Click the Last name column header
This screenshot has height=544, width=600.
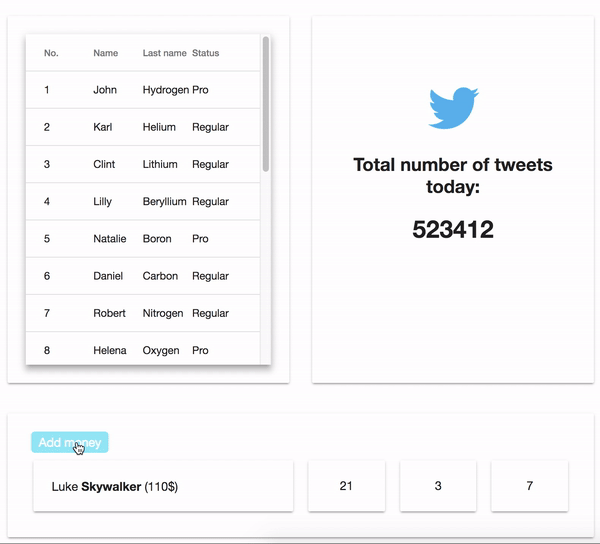165,53
